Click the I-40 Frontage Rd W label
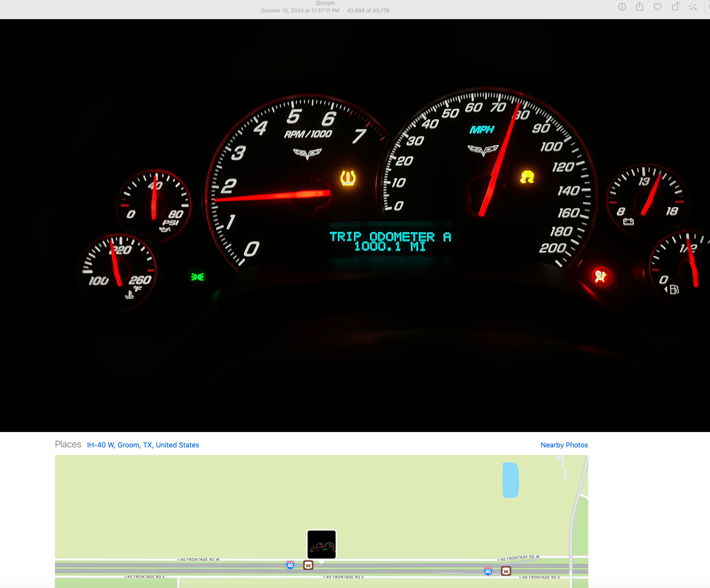This screenshot has height=588, width=710. tap(198, 559)
